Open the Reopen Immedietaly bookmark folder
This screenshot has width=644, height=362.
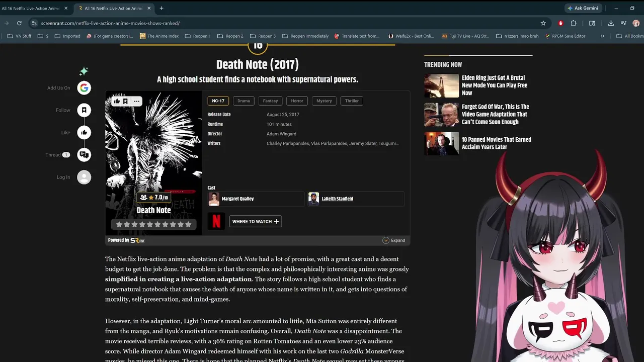tap(305, 36)
